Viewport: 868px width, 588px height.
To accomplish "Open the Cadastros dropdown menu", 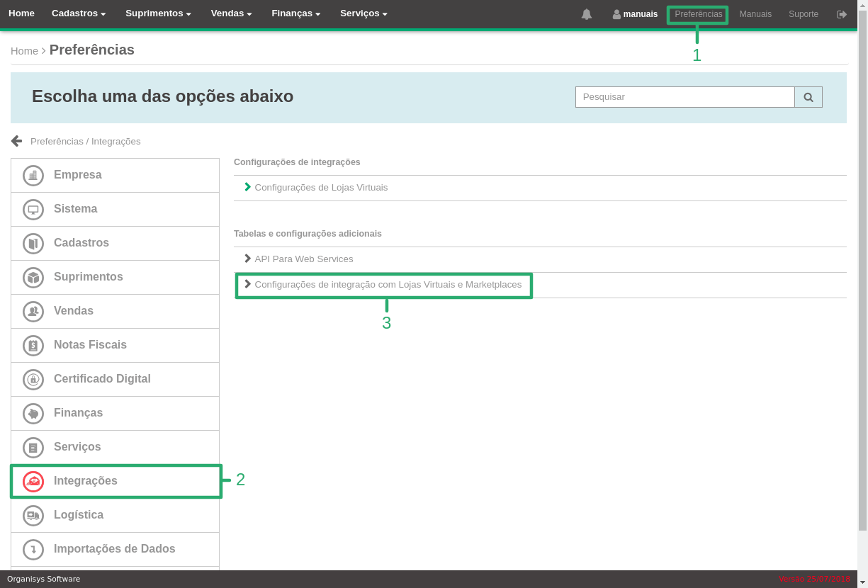I will coord(79,13).
